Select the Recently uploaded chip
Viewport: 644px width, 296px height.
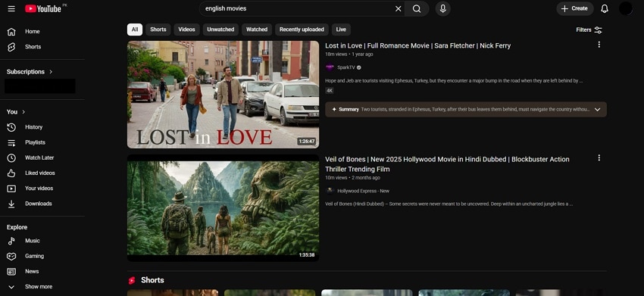pos(302,30)
